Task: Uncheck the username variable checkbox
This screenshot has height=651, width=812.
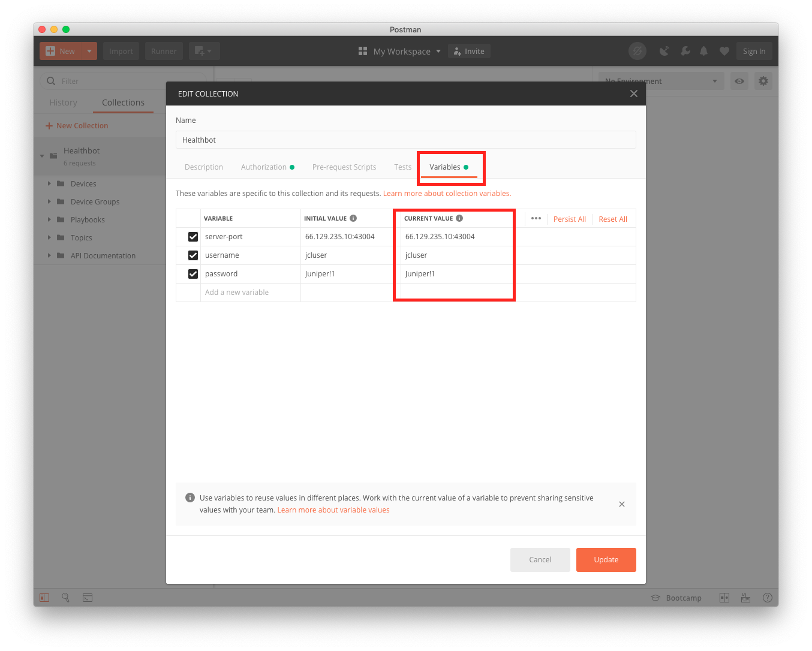Action: [x=193, y=255]
